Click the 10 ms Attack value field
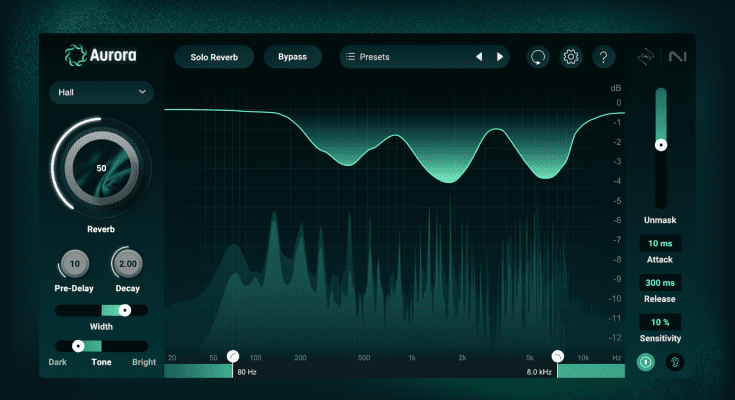This screenshot has height=400, width=735. 660,243
